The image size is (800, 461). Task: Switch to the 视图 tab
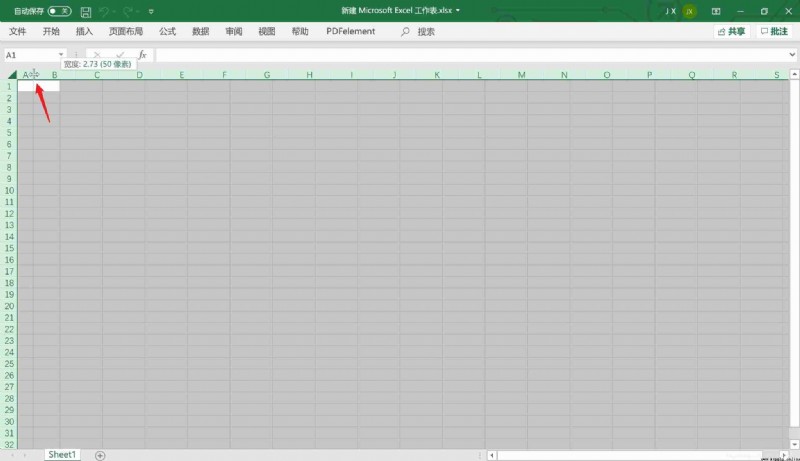click(267, 32)
